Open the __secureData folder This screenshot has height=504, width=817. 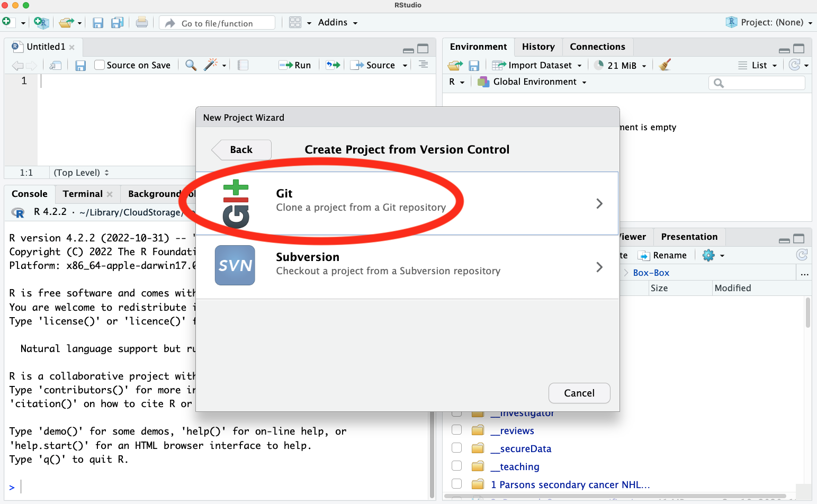(x=521, y=448)
